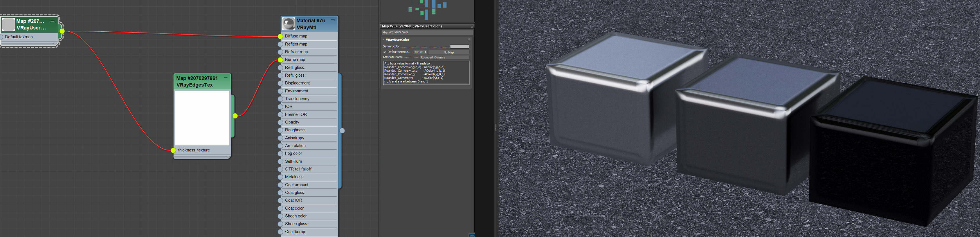Select the Displacement input socket
980x237 pixels.
280,83
